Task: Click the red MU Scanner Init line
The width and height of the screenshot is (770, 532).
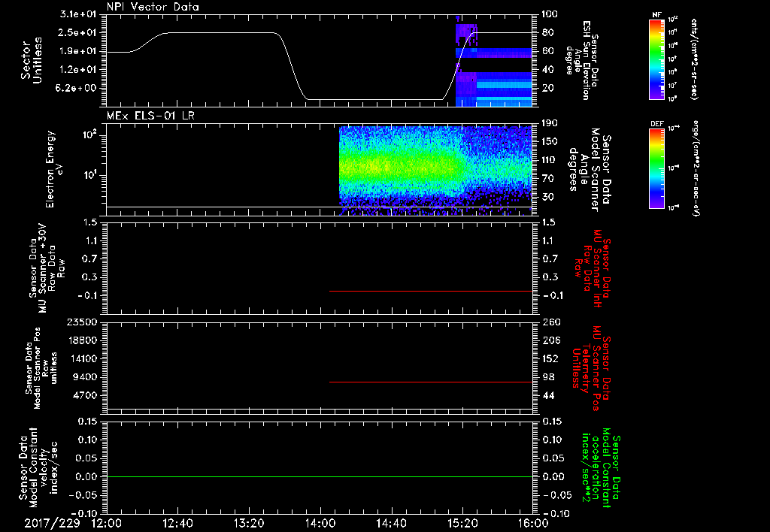Action: point(431,291)
